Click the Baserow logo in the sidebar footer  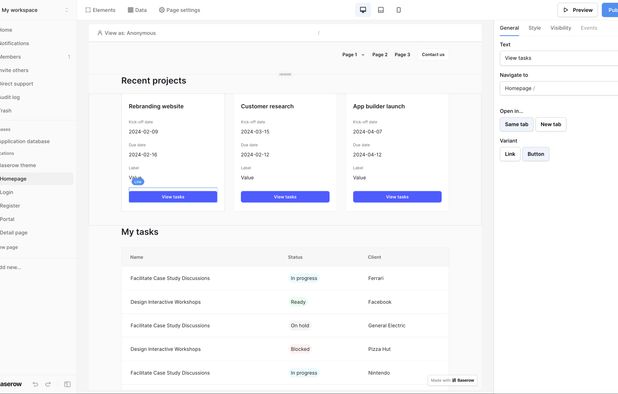tap(11, 384)
